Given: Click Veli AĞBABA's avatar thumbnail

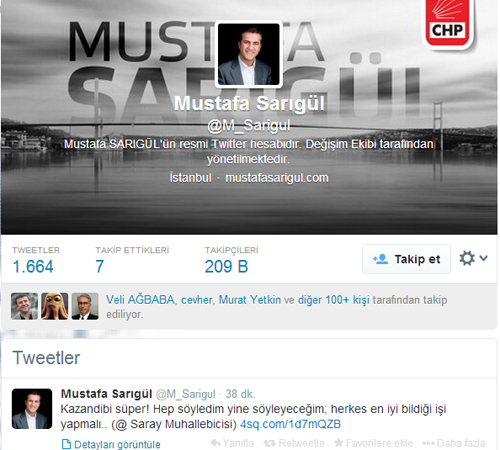Looking at the screenshot, I should [24, 306].
